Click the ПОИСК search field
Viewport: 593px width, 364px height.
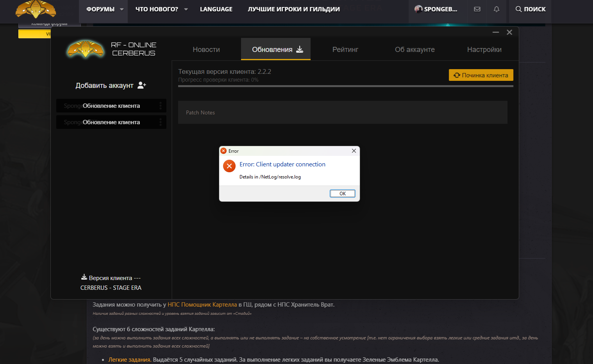(x=530, y=9)
